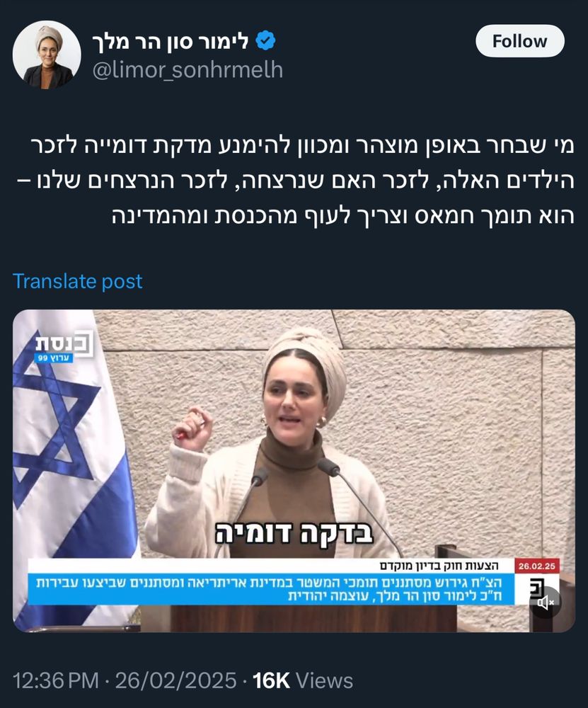
Task: Follow this account
Action: tap(520, 41)
